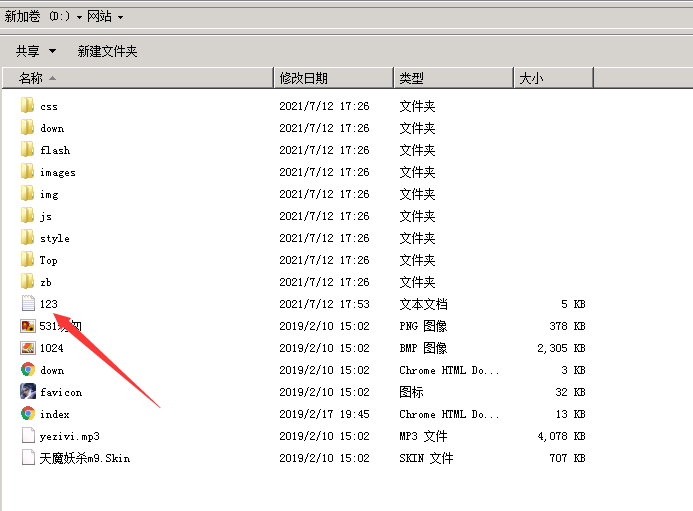Click the type label 图标
The width and height of the screenshot is (693, 511).
click(411, 392)
